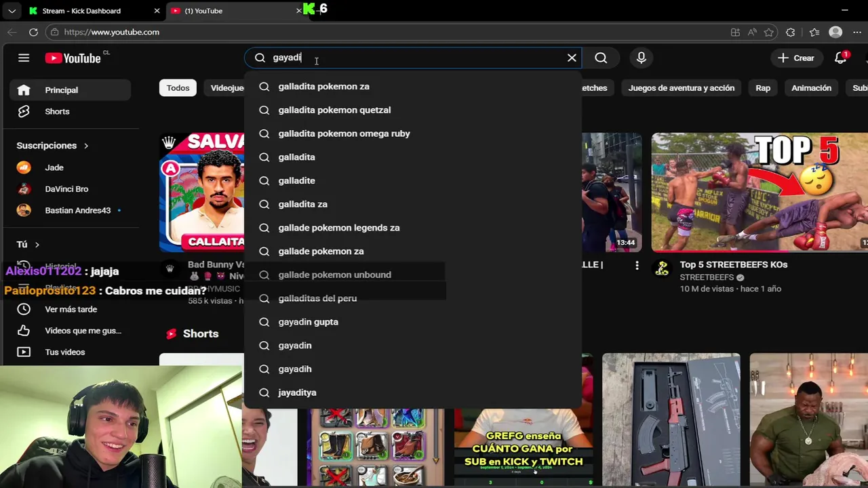This screenshot has height=488, width=868.
Task: Select suggestion jayaditya
Action: 412,392
